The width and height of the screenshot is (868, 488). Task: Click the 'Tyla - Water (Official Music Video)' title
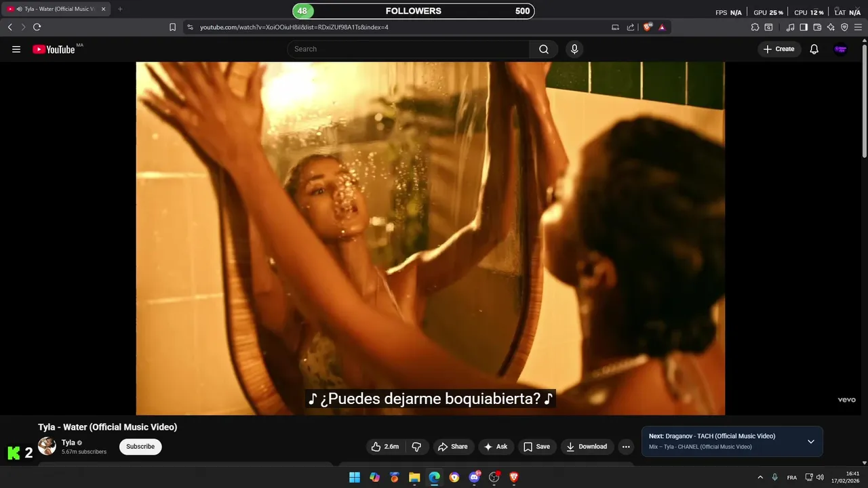tap(108, 427)
